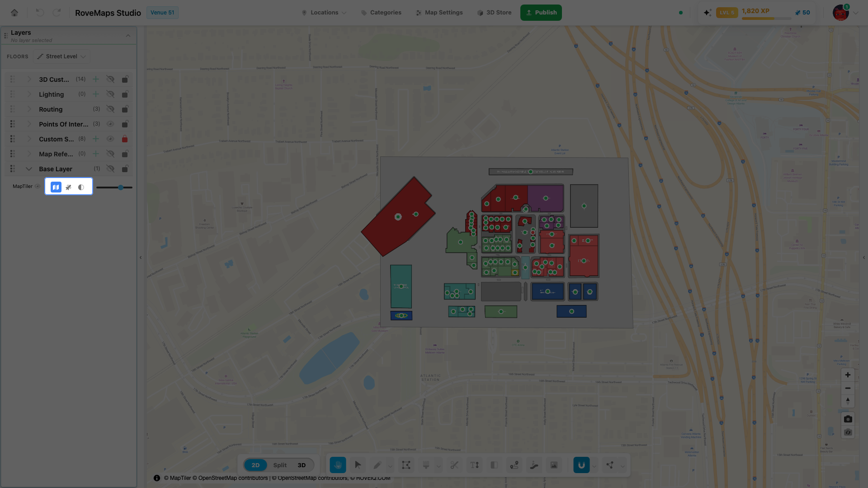
Task: Add item to Custom S... layer
Action: 96,139
